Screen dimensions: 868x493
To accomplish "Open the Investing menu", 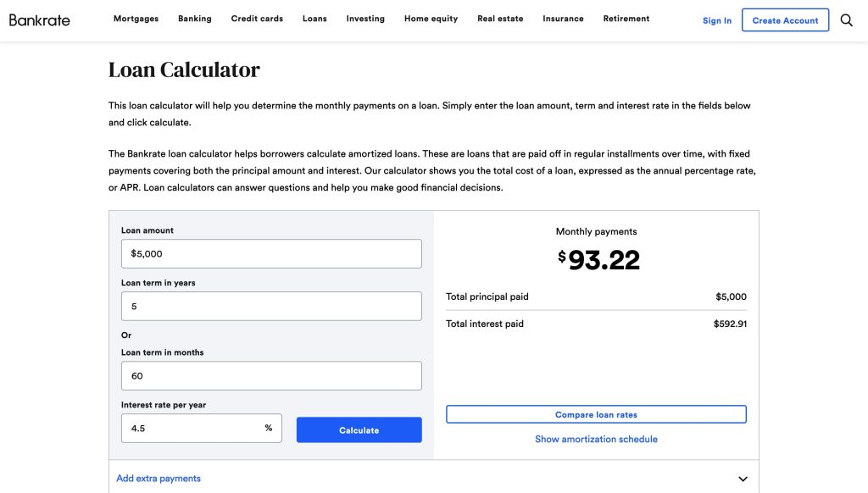I will [x=365, y=19].
